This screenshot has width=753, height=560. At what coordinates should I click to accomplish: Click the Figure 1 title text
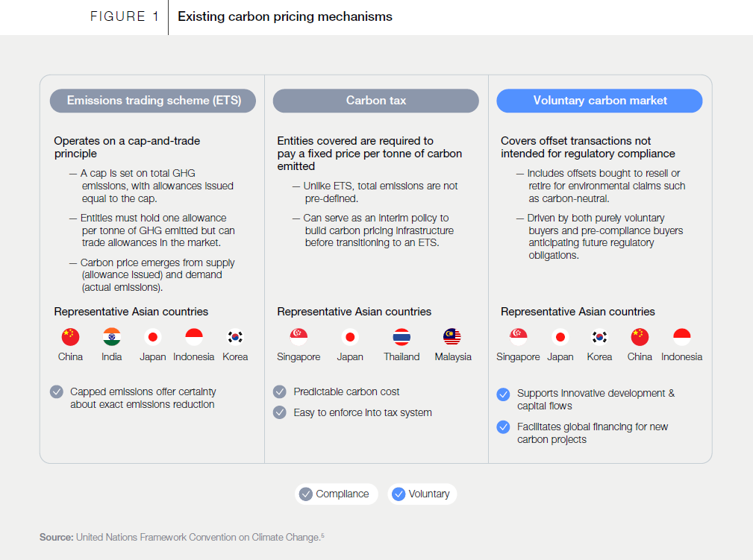(284, 16)
